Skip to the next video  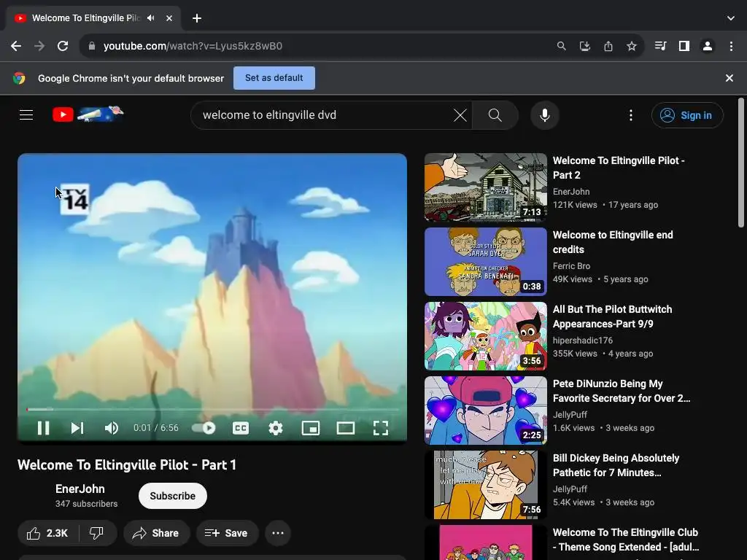77,428
